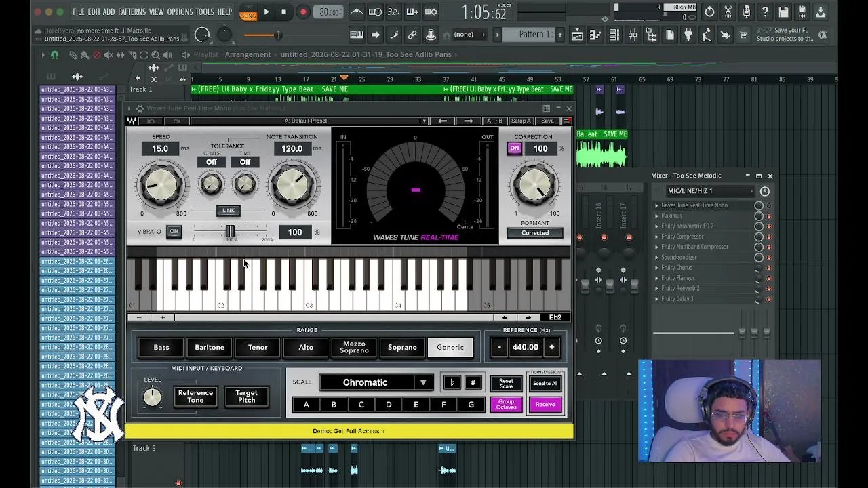Open the Playlist via toolbar icon
This screenshot has height=488, width=868.
(576, 35)
